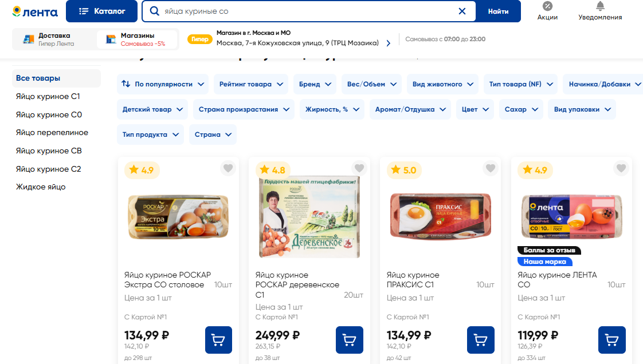Open the Деревенское eggs product image
643x364 pixels.
click(309, 216)
